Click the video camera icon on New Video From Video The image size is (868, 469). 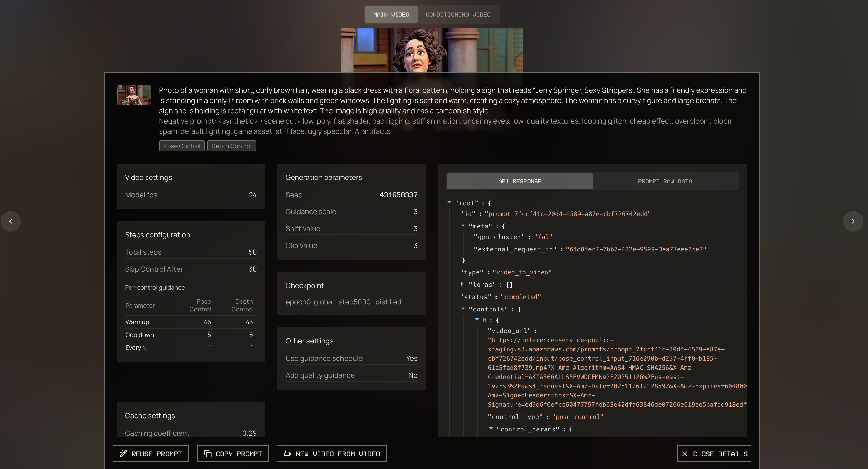[x=288, y=453]
